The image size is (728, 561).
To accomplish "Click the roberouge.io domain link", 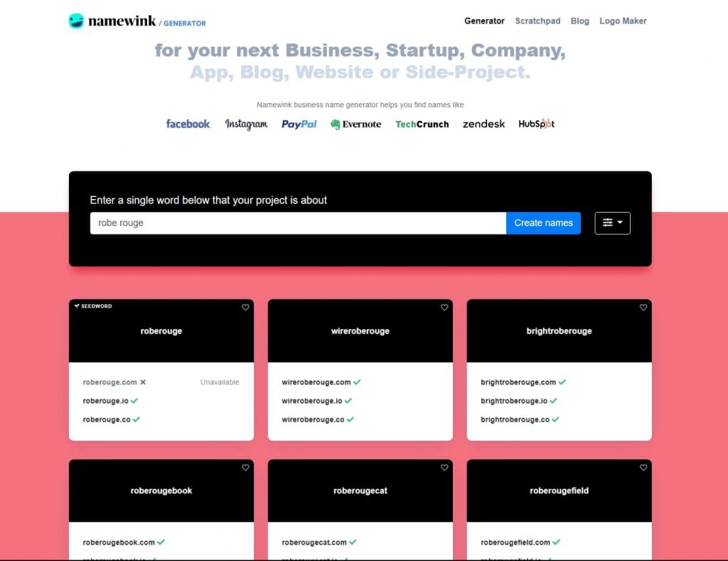I will 105,401.
